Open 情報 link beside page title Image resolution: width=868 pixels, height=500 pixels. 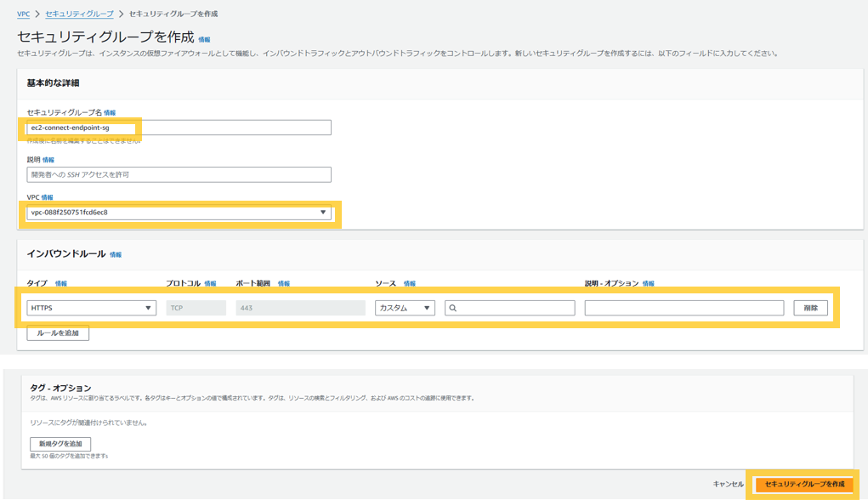coord(204,40)
